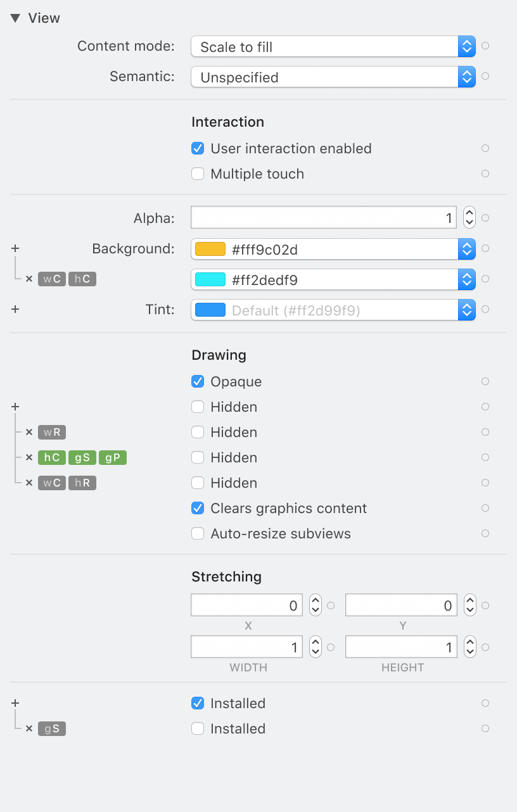Open the Semantic dropdown

coord(466,77)
